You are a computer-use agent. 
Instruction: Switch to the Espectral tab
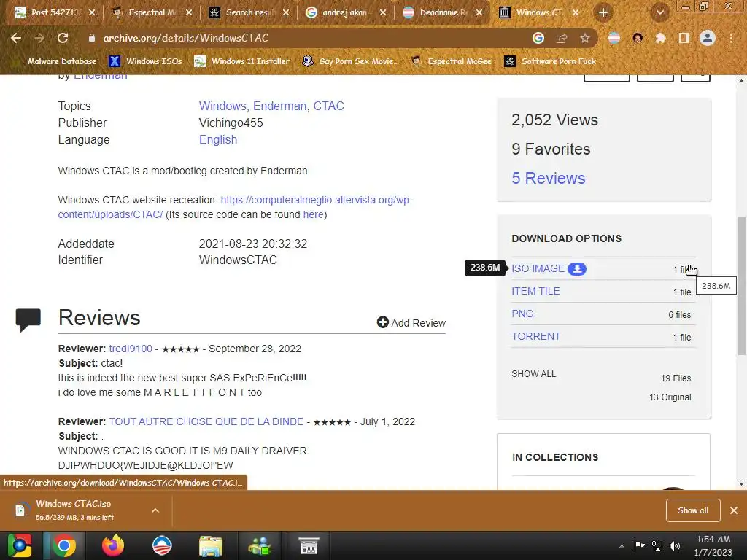tap(152, 12)
